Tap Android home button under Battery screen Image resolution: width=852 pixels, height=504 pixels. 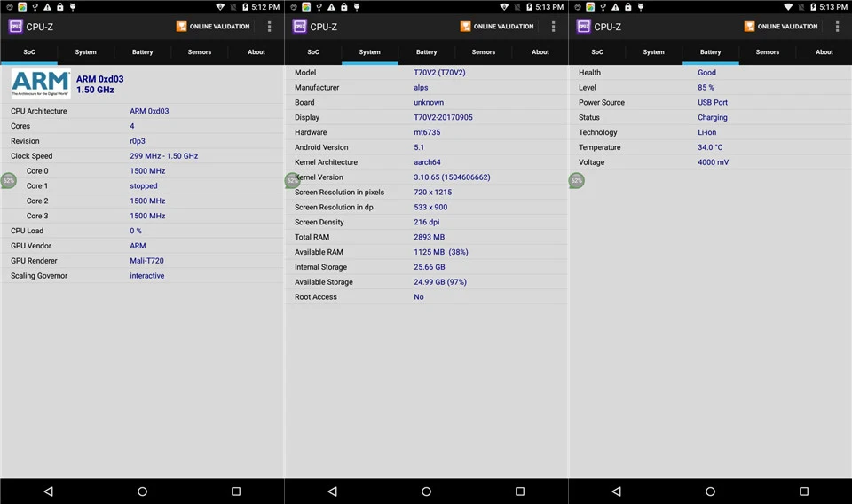(710, 491)
